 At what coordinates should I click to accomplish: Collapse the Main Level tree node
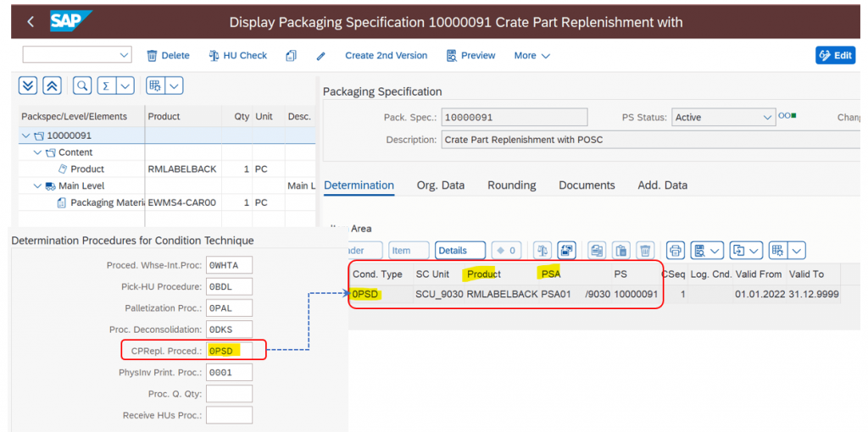tap(37, 186)
